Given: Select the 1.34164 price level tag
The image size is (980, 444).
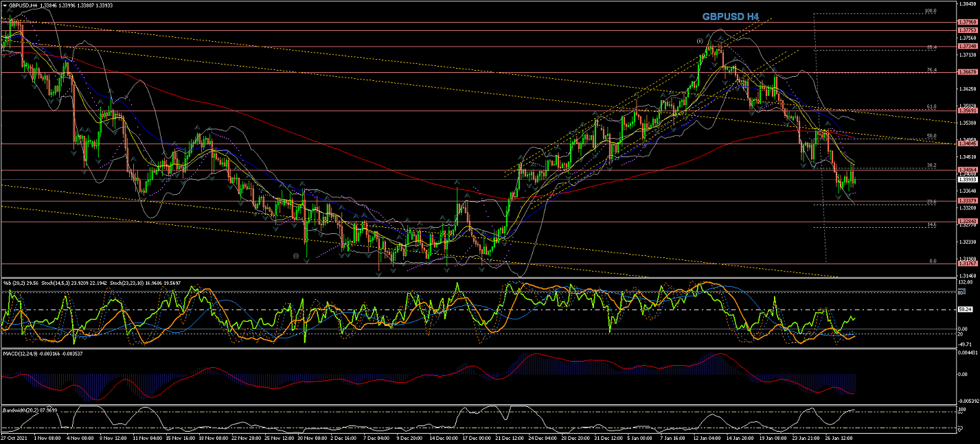Looking at the screenshot, I should (x=967, y=170).
